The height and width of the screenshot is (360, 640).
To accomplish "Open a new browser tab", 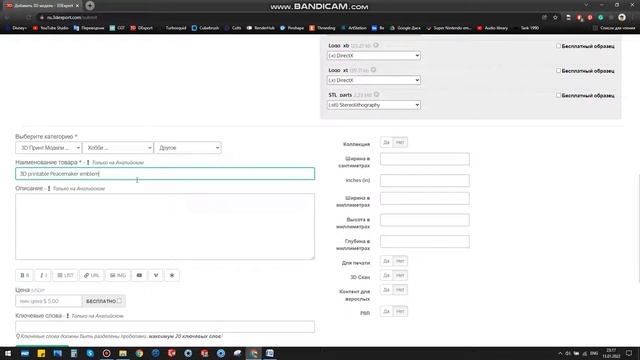I will point(90,6).
